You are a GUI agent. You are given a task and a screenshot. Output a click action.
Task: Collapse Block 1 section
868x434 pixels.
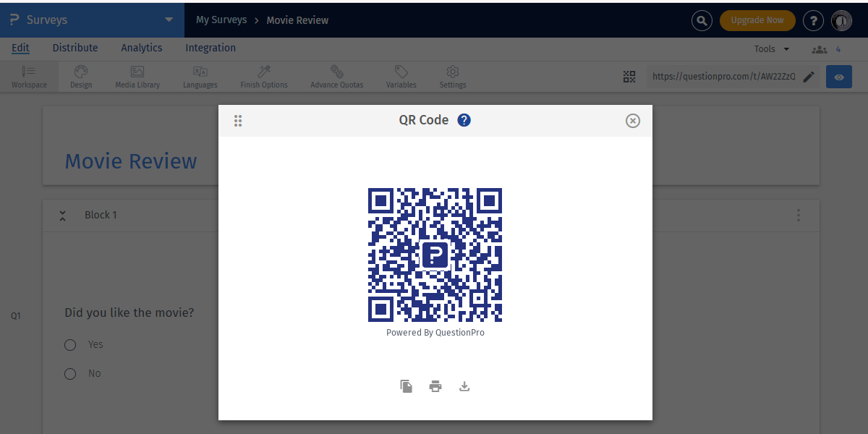[x=63, y=215]
